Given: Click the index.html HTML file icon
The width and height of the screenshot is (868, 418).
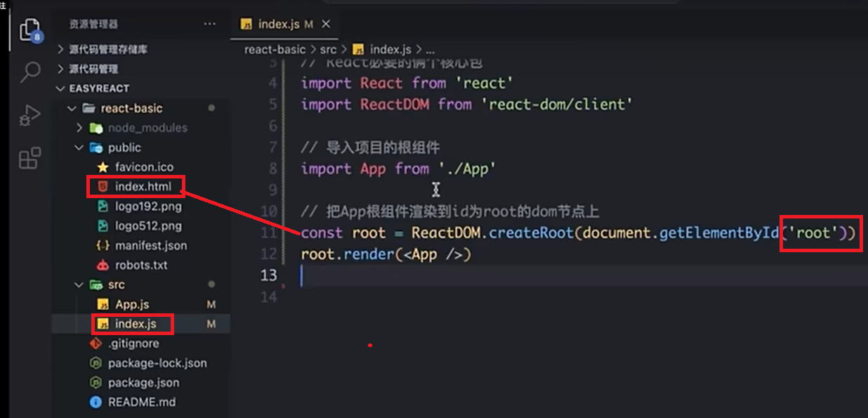Looking at the screenshot, I should [103, 187].
